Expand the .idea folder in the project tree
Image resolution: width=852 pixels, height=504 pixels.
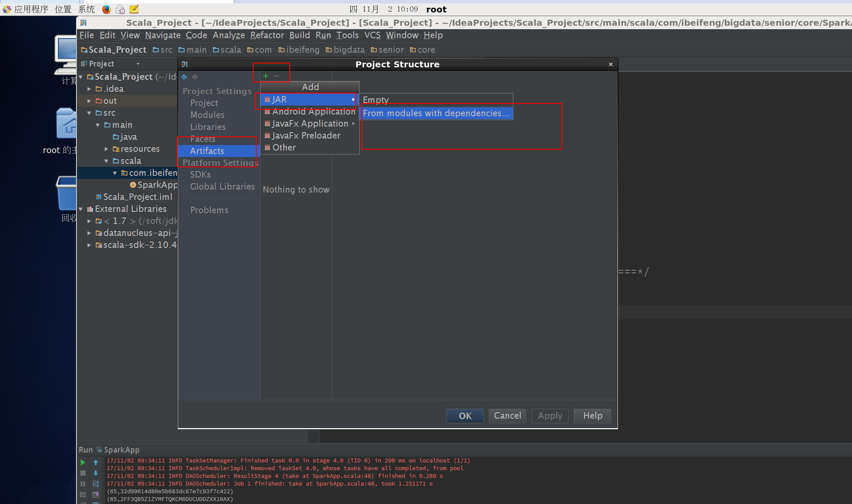89,89
